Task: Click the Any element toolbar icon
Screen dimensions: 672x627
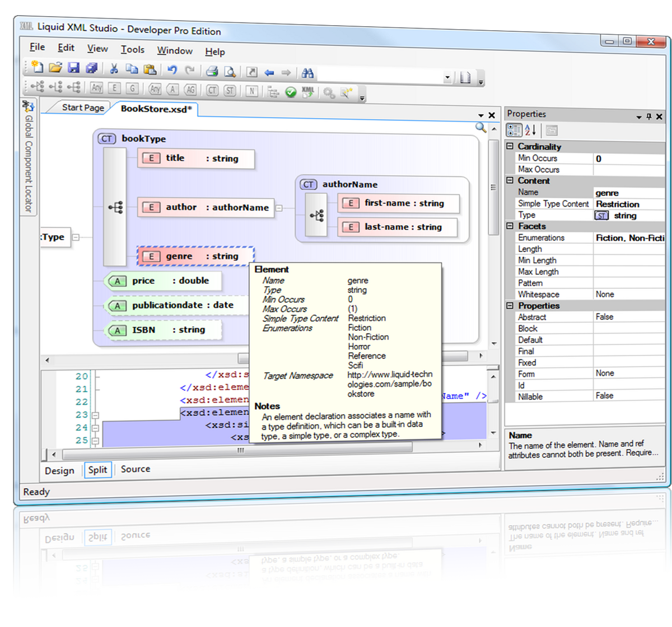Action: point(97,87)
